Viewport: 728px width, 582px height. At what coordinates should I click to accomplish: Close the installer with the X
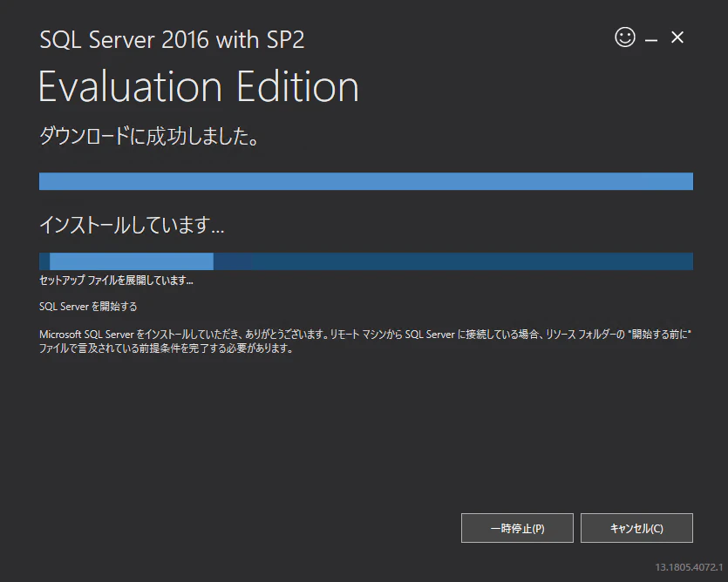677,37
